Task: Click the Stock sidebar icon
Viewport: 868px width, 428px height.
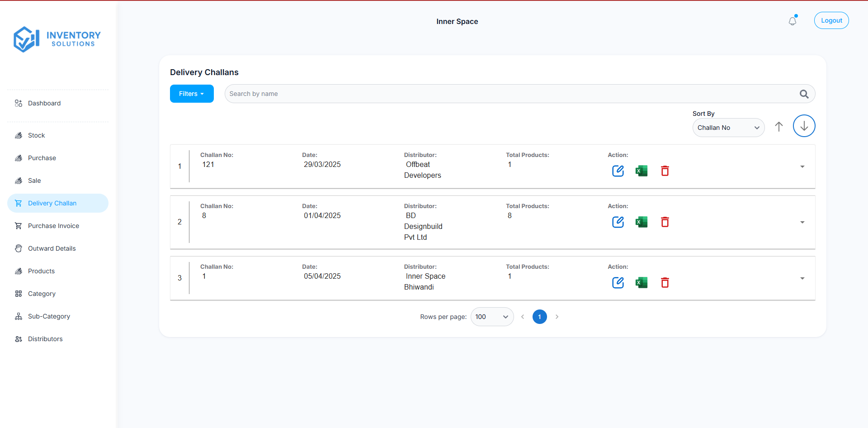Action: coord(19,135)
